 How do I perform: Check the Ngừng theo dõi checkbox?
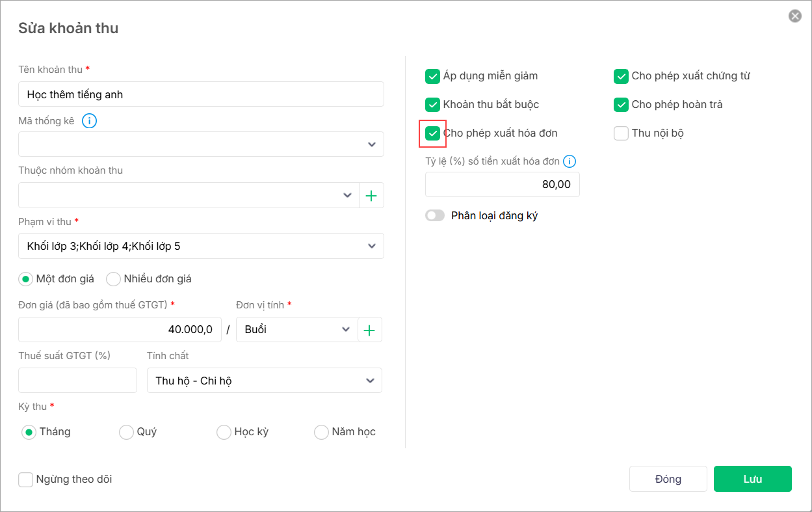(x=26, y=479)
